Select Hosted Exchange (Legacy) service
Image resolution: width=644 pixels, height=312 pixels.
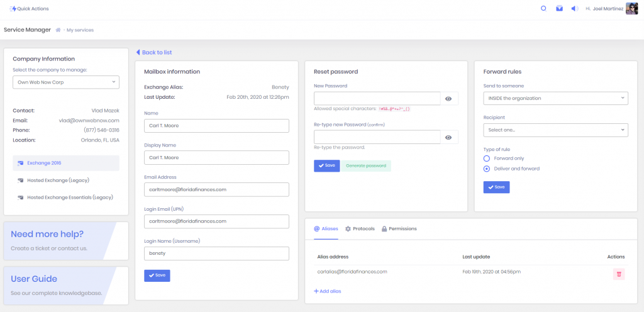(x=57, y=181)
